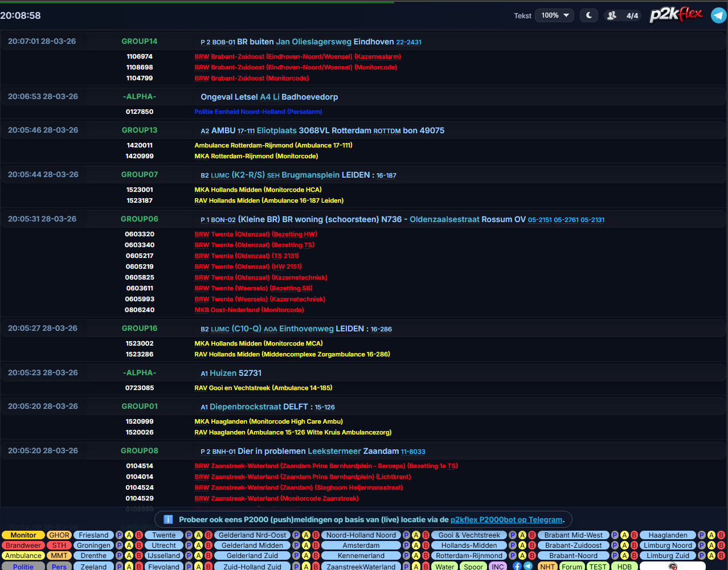Open the Tekst 100% size dropdown
728x570 pixels.
554,15
